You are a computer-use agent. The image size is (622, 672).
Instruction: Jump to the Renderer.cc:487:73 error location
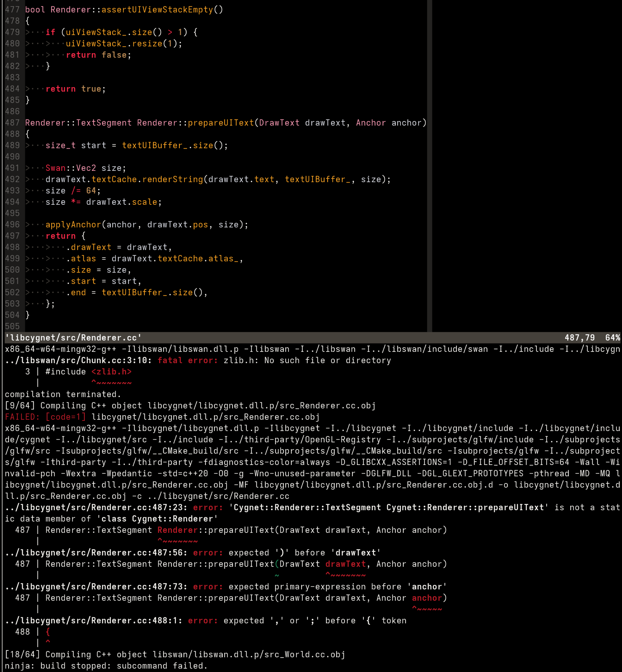[96, 586]
